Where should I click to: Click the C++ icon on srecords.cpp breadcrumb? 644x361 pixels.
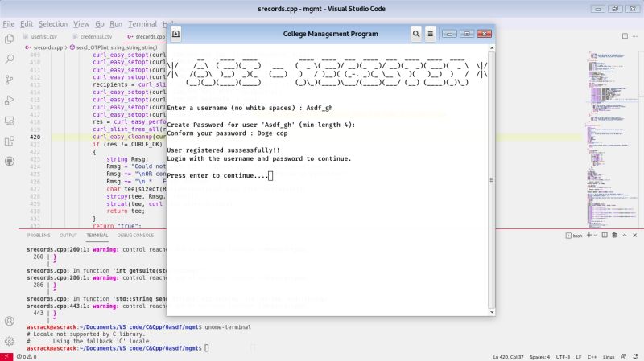[28, 47]
